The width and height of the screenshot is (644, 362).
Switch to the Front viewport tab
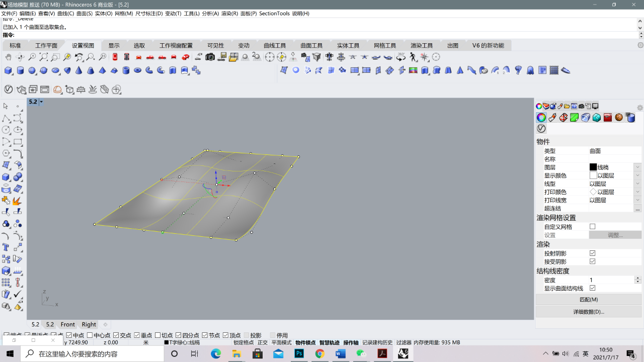point(68,324)
